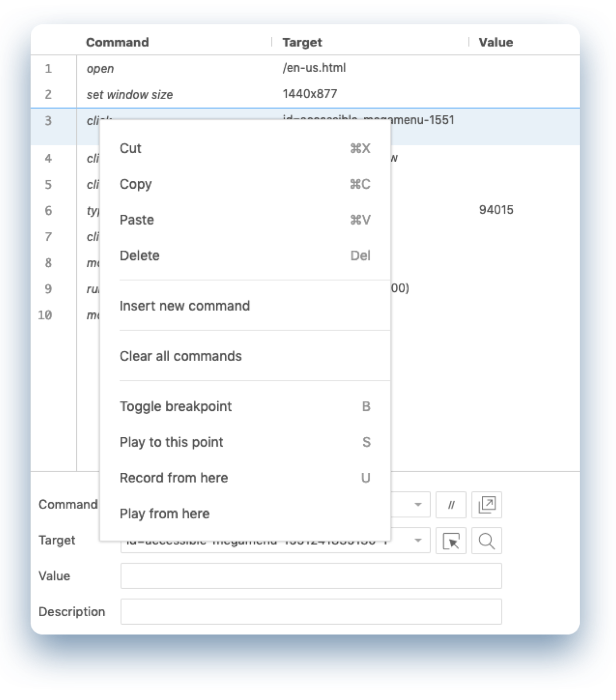Expand the Command field dropdown arrow
This screenshot has height=700, width=616.
417,505
